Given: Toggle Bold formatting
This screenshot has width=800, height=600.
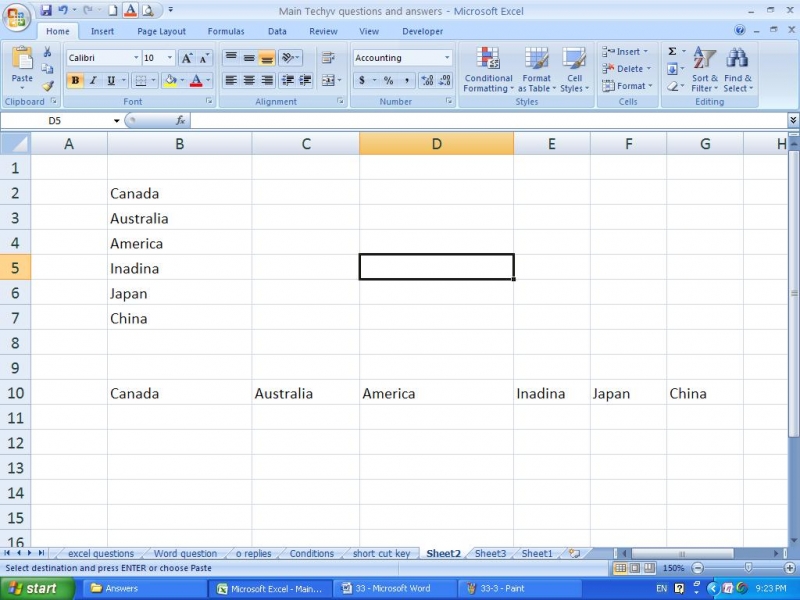Looking at the screenshot, I should click(x=75, y=81).
